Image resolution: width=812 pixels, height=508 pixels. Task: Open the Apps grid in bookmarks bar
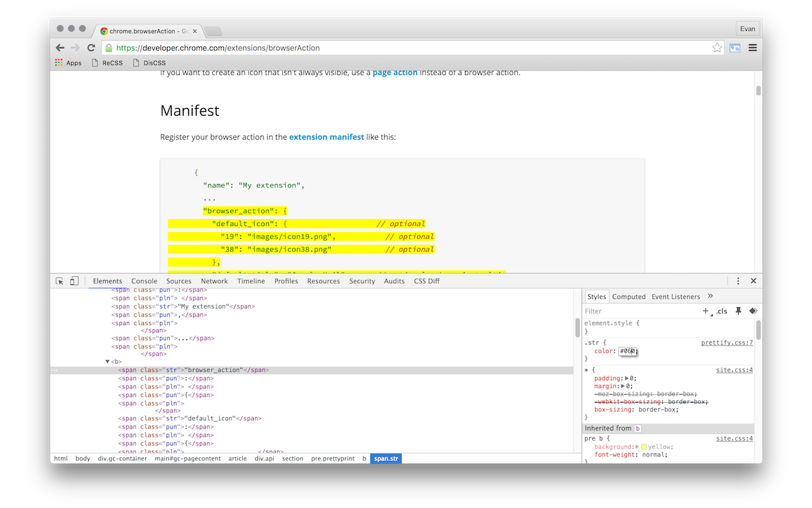click(x=68, y=63)
